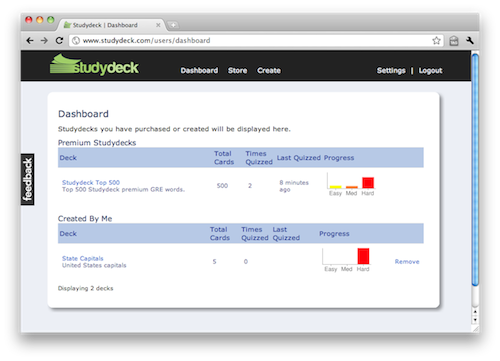Open a new tab button
The height and width of the screenshot is (361, 500).
[x=173, y=25]
